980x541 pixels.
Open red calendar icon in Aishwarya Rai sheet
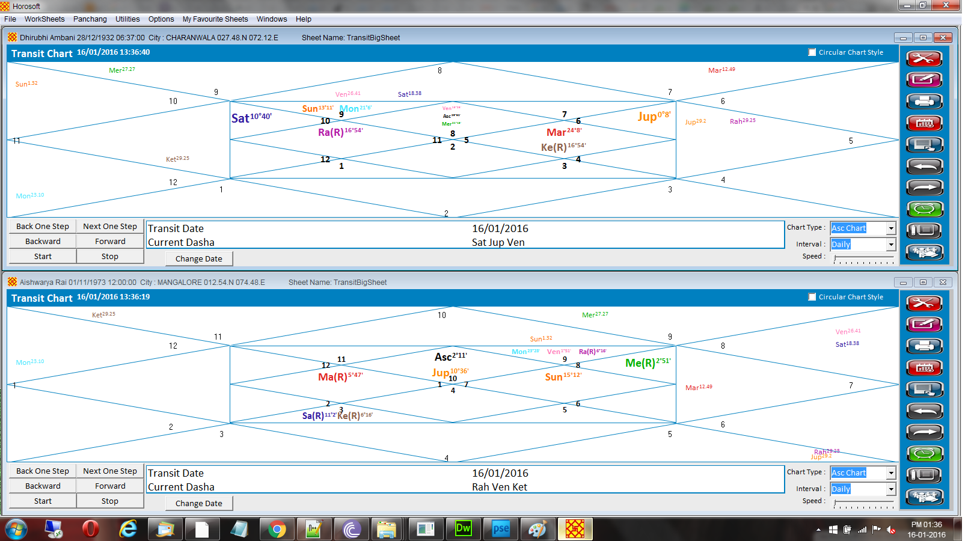[924, 368]
